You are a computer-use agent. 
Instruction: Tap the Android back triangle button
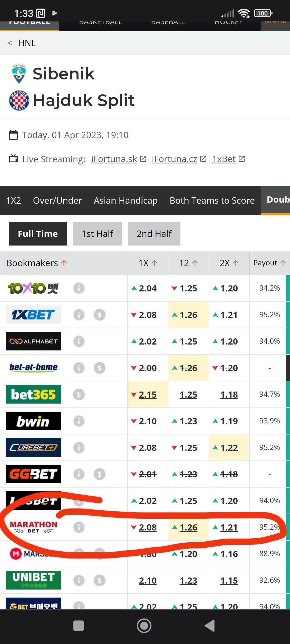coord(210,626)
